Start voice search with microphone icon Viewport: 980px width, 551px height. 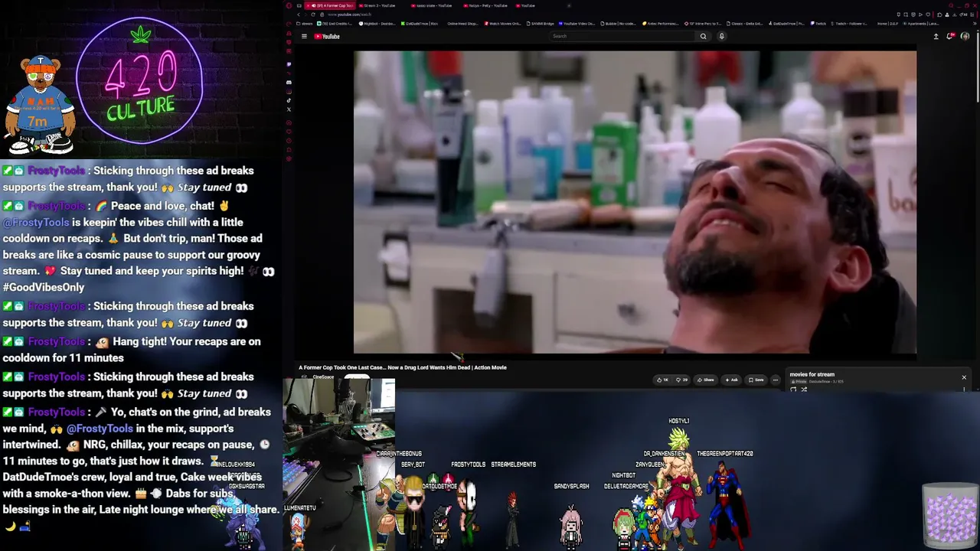(721, 36)
